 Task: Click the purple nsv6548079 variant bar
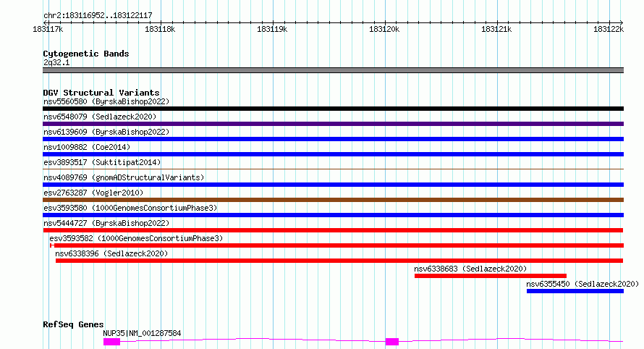(333, 124)
